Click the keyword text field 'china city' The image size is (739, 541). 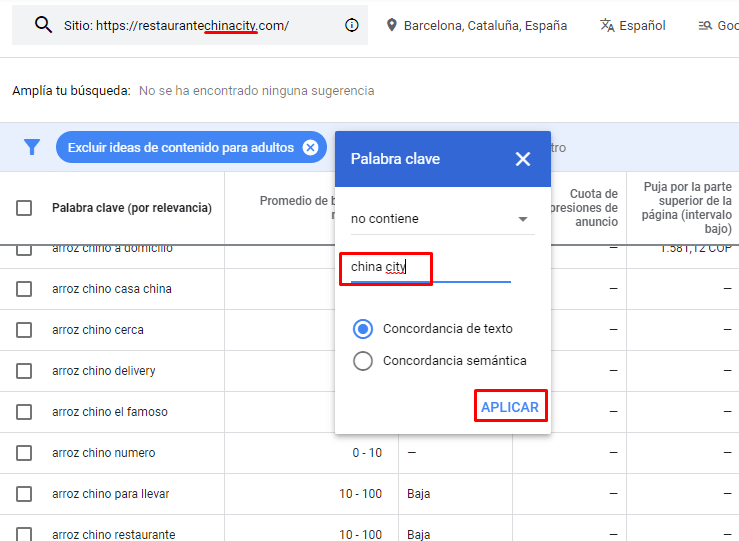pyautogui.click(x=430, y=267)
